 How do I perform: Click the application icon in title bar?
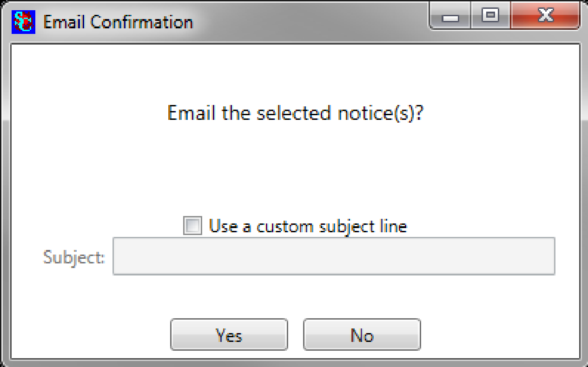tap(23, 21)
